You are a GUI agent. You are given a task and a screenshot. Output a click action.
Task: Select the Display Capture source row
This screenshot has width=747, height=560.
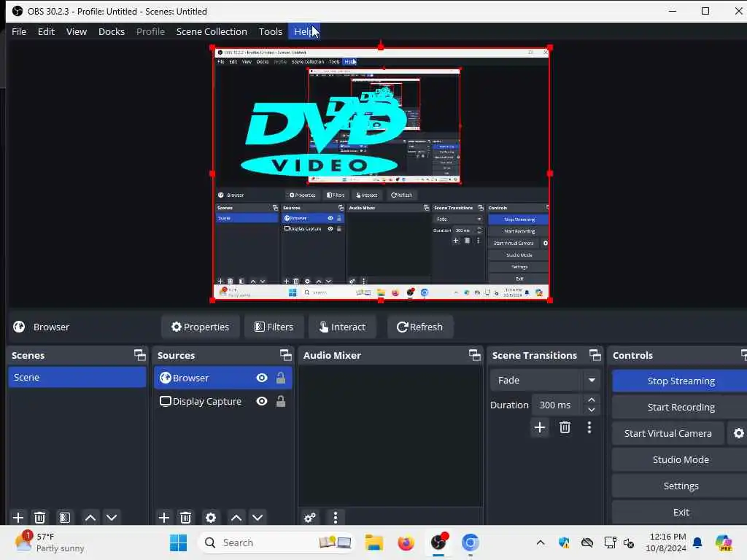pyautogui.click(x=223, y=401)
